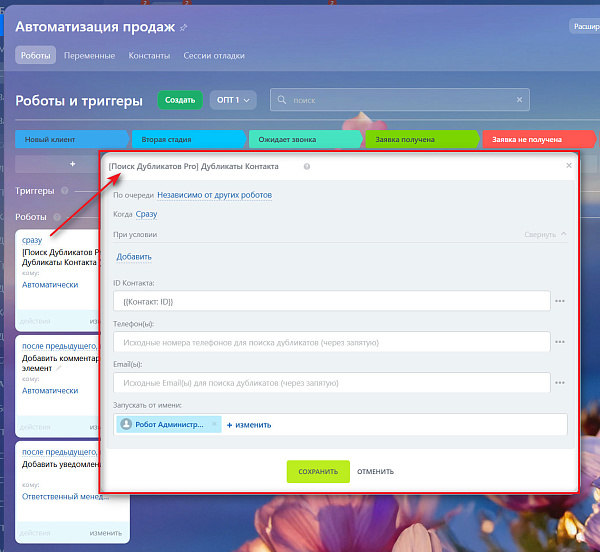
Task: Select the Заявка не получена stage
Action: point(539,139)
